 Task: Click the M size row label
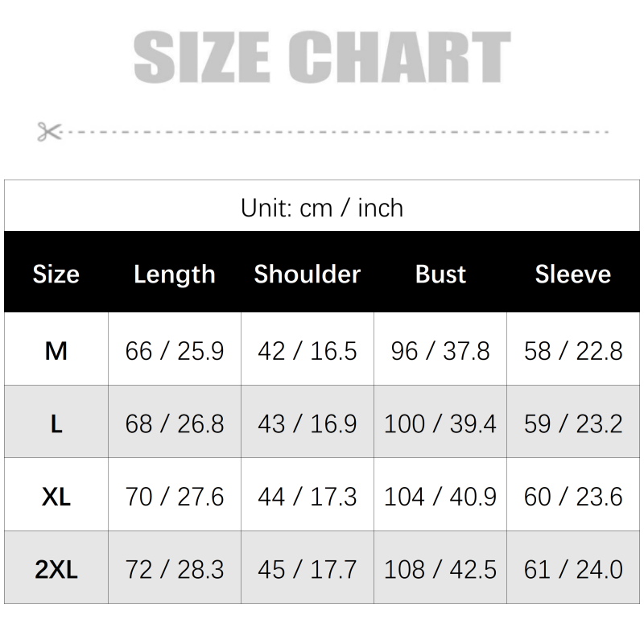pyautogui.click(x=56, y=351)
